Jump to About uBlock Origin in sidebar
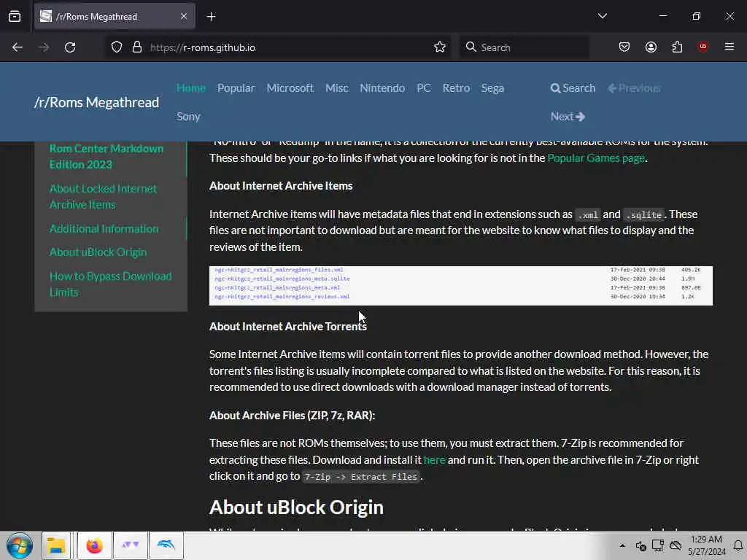 [x=98, y=252]
